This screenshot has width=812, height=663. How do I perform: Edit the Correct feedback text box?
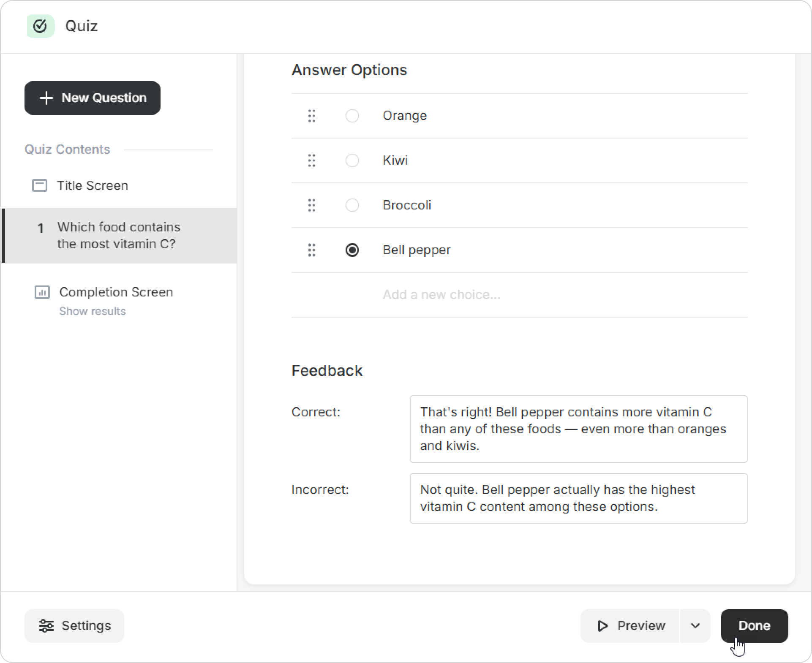point(579,429)
